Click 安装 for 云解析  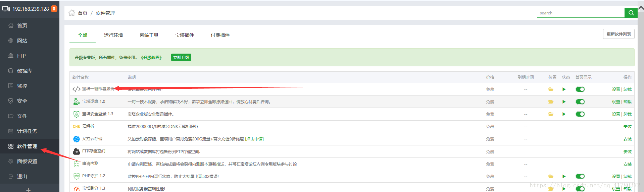[628, 127]
